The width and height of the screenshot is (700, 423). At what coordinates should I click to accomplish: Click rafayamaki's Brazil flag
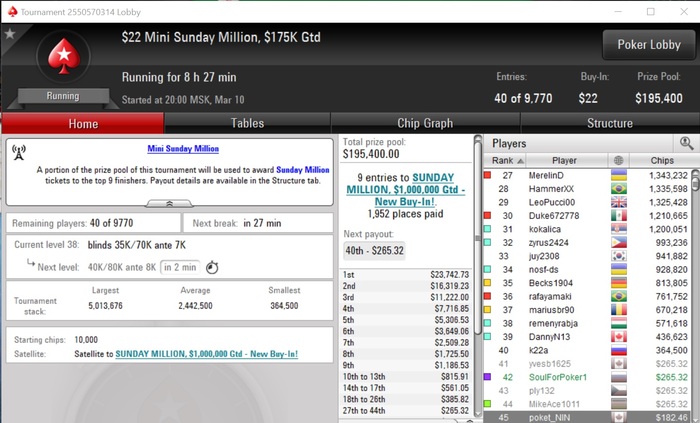coord(619,296)
